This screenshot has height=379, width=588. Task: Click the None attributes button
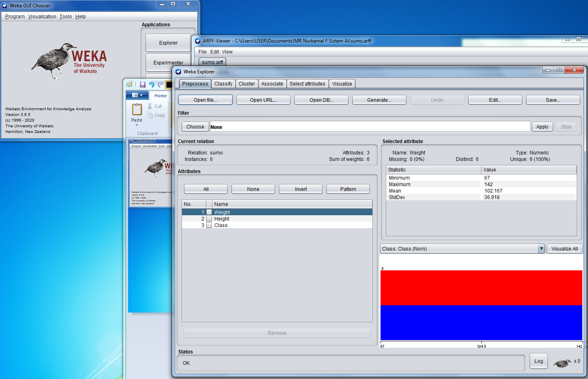click(253, 189)
